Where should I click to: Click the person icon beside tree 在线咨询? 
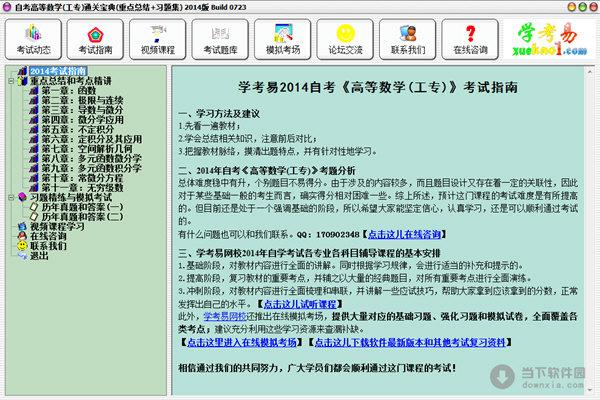[x=23, y=236]
